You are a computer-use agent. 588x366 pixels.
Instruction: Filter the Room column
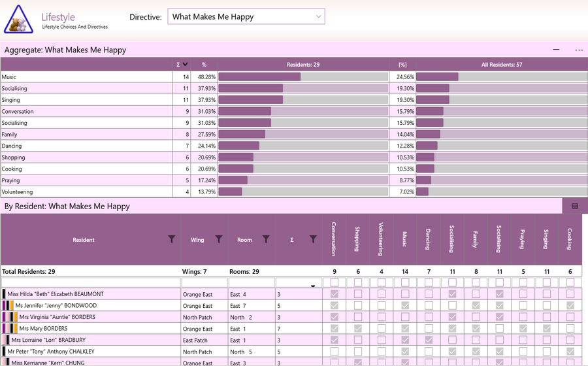tap(266, 239)
